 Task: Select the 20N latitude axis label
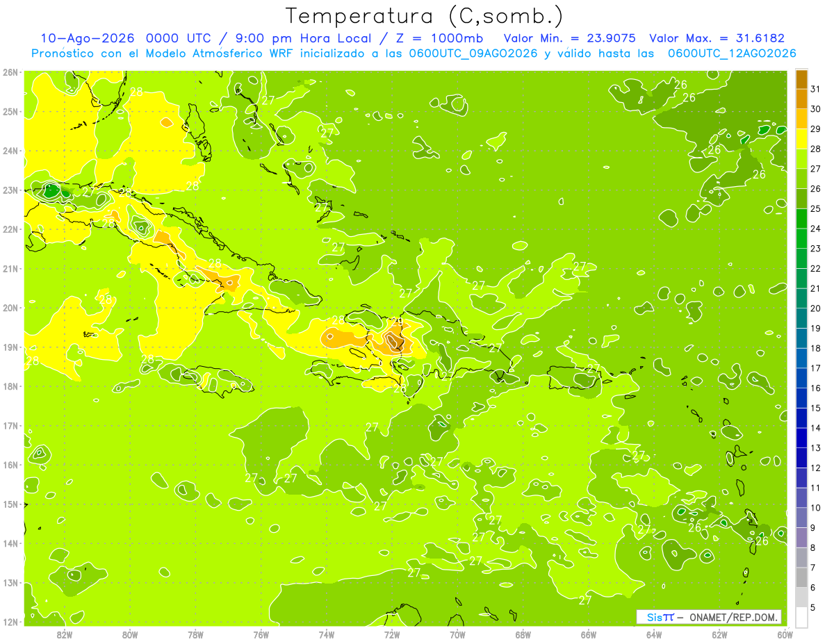(x=10, y=308)
